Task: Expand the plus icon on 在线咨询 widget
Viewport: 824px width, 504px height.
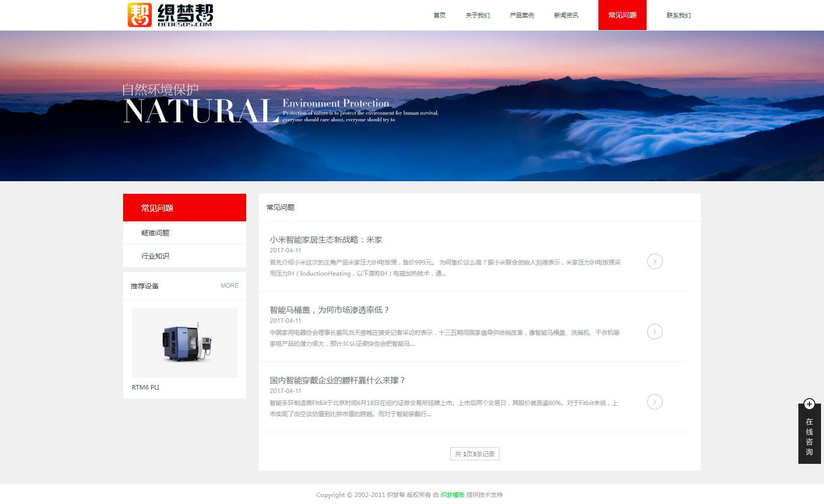Action: click(809, 404)
